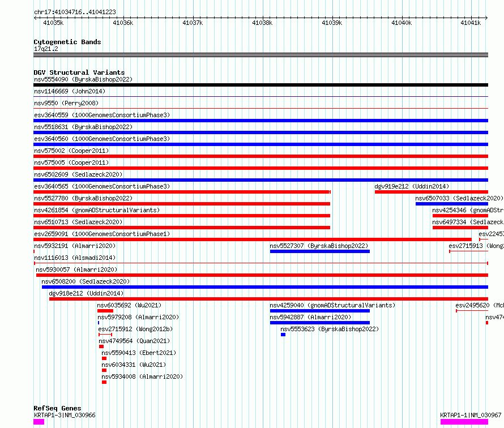Open the dgv918e212 (Uddin2014) label
The image size is (504, 428).
coord(86,293)
